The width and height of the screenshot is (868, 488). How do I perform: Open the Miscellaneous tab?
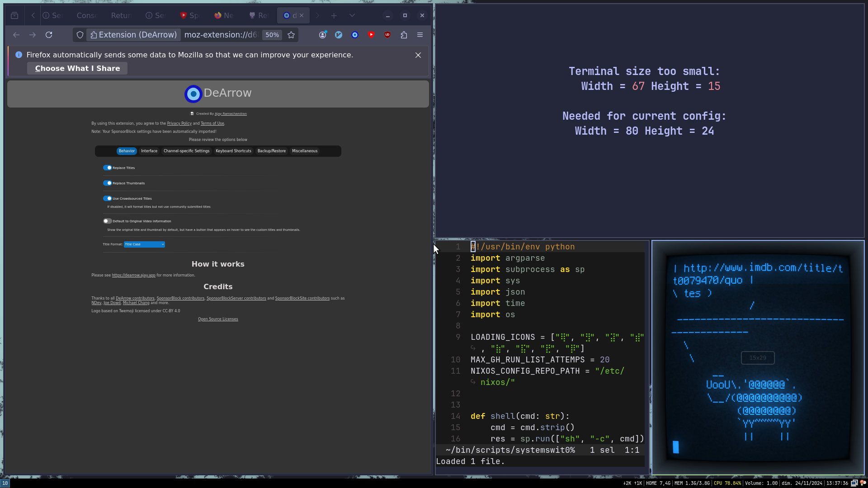click(x=305, y=151)
